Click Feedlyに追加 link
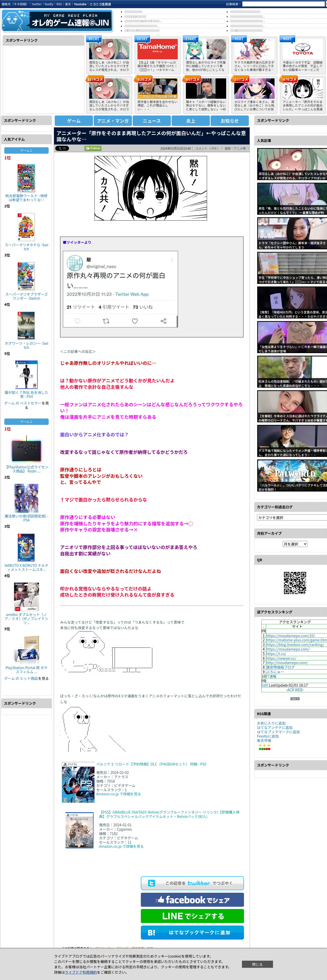This screenshot has width=327, height=980. [268, 736]
